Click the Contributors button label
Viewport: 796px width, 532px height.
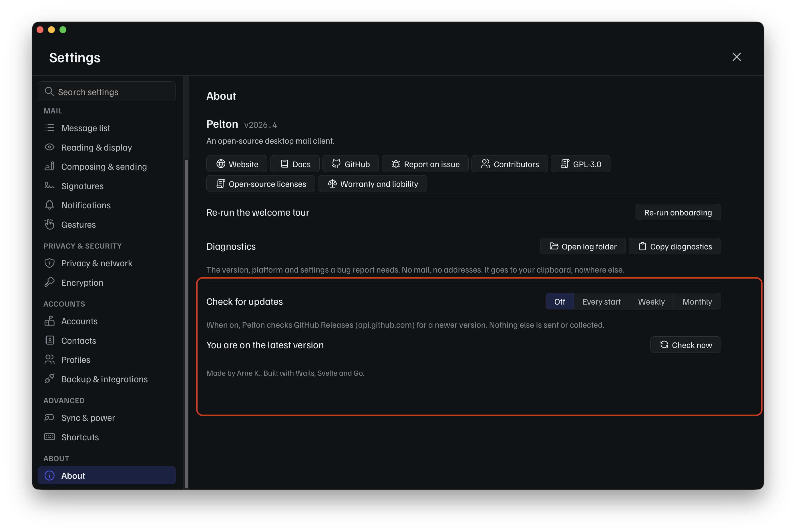coord(516,164)
